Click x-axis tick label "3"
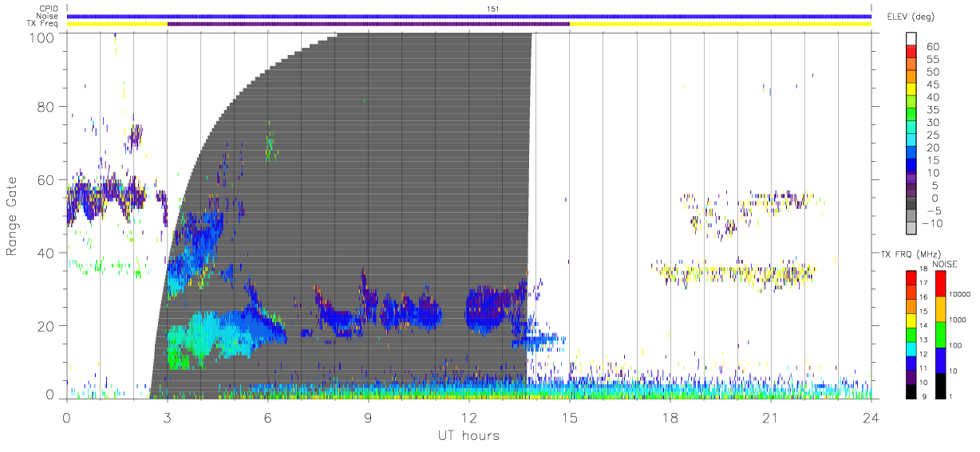Image resolution: width=980 pixels, height=452 pixels. 167,417
